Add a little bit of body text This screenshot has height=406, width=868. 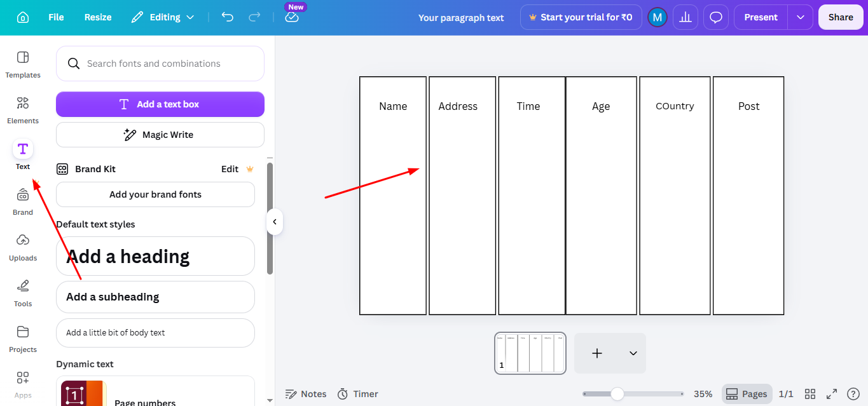pos(155,332)
